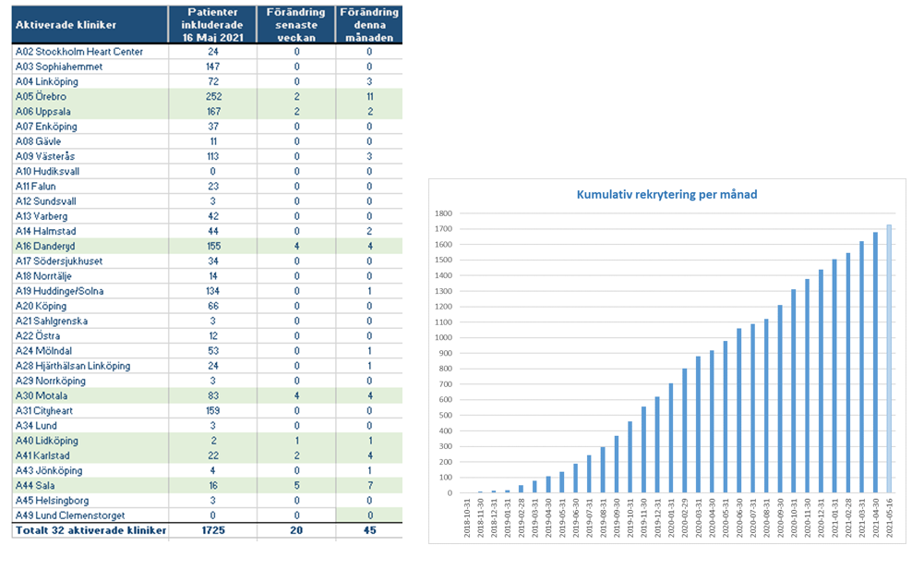Select the chart bar for 2021-04-30

click(876, 362)
